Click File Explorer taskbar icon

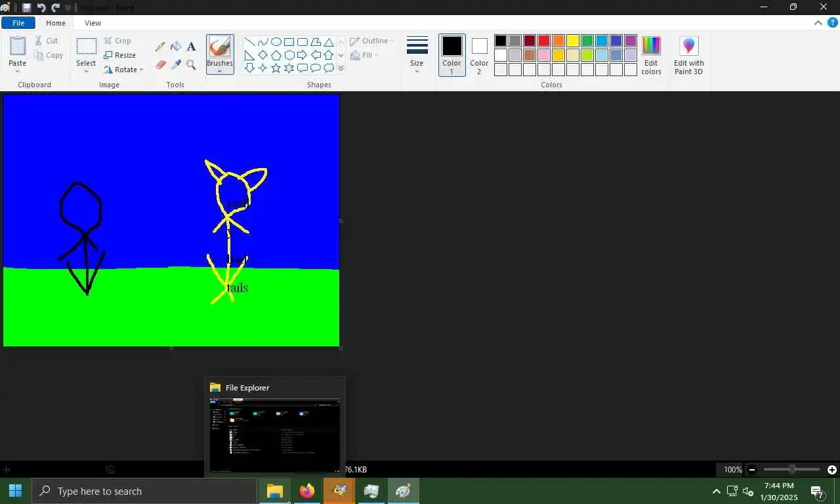point(274,491)
